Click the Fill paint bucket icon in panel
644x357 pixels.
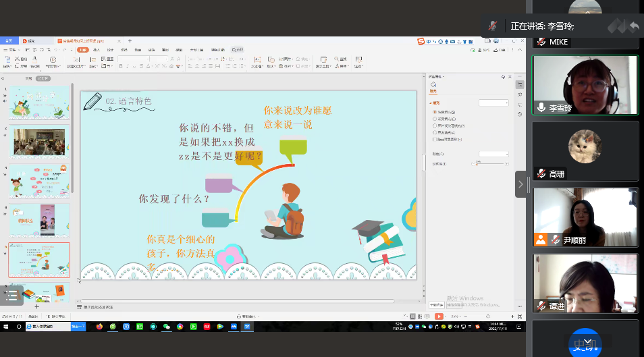point(433,85)
